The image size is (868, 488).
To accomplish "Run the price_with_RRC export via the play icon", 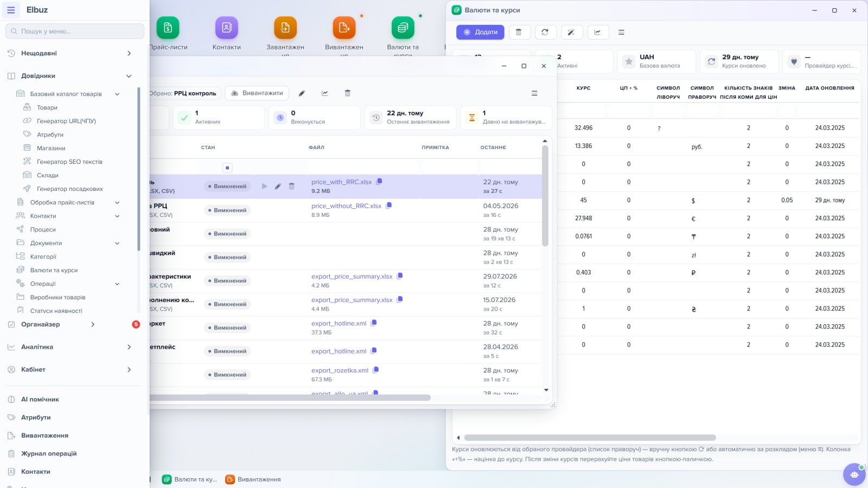I will [265, 186].
